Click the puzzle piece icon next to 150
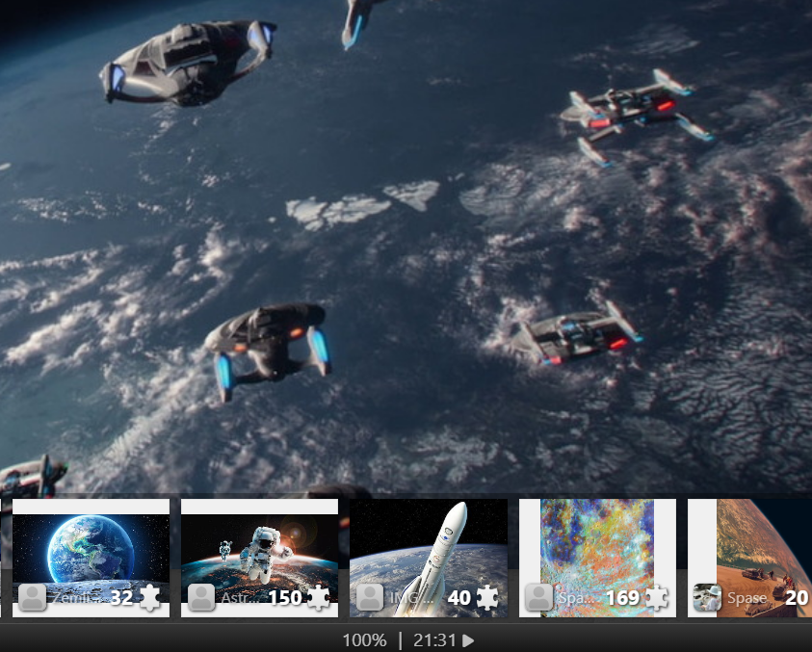 tap(319, 598)
